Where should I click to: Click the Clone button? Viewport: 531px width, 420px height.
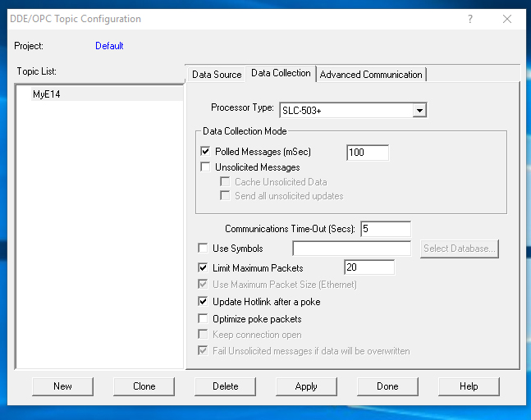pos(144,386)
